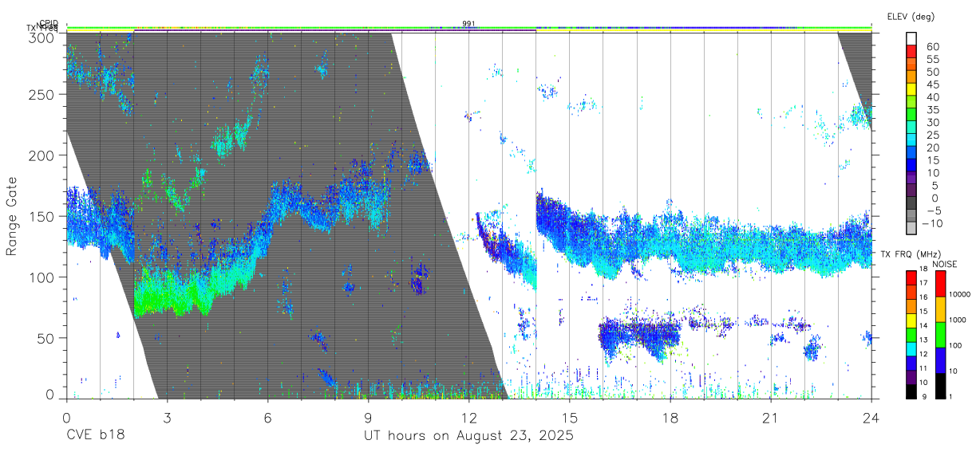Click the purple swatch in the TX FRQ legend
Screen dimensions: 980x452
tap(911, 375)
